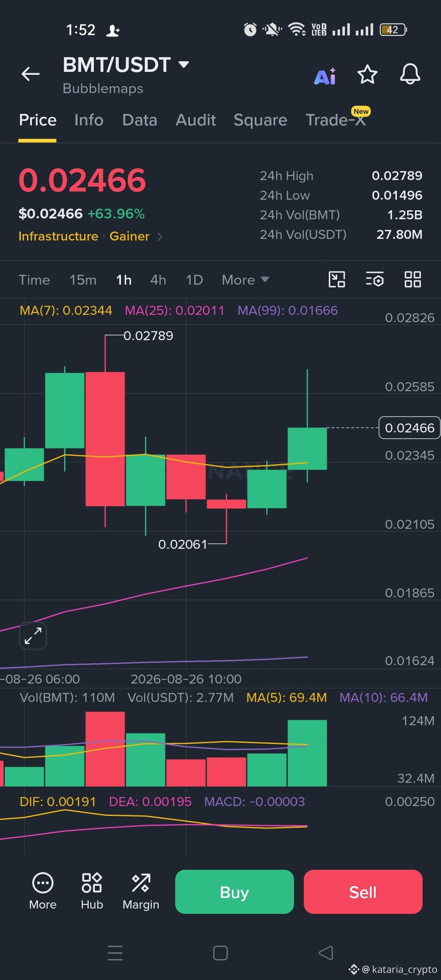Tap the More menu icon
This screenshot has width=441, height=980.
coord(43,892)
